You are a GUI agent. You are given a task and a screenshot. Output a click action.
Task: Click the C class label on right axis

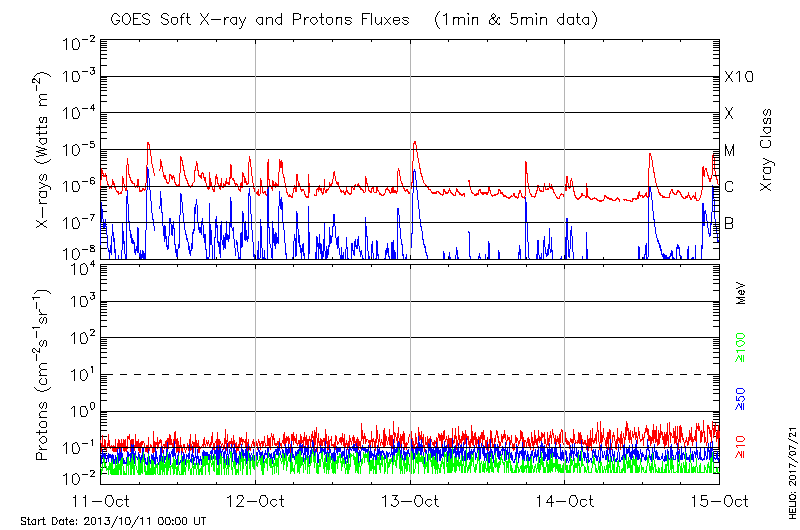click(x=730, y=187)
